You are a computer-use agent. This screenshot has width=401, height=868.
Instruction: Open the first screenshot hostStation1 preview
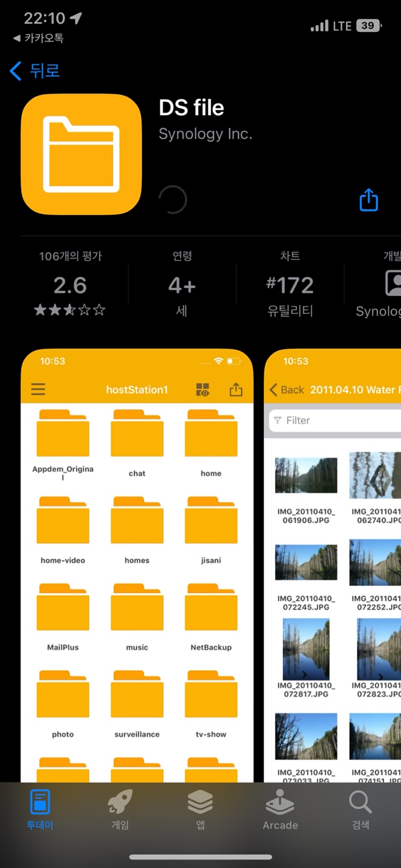(x=137, y=565)
